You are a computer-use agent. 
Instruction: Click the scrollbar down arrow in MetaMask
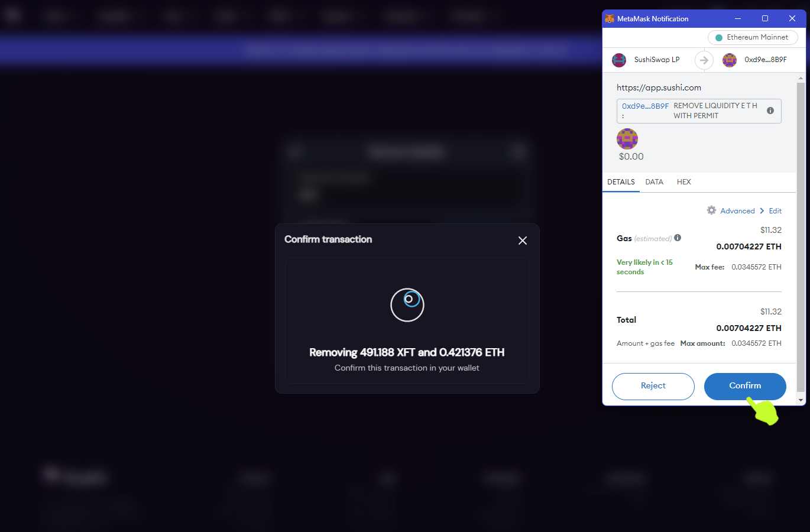click(801, 400)
